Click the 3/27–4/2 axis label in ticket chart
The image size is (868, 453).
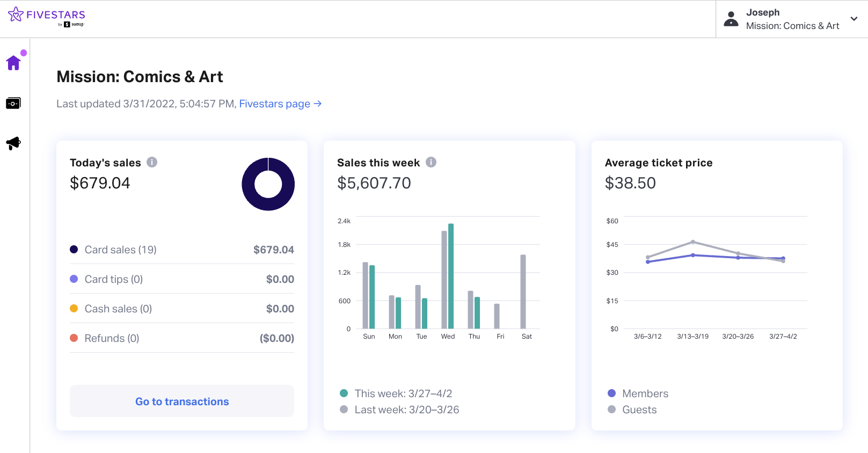[783, 337]
